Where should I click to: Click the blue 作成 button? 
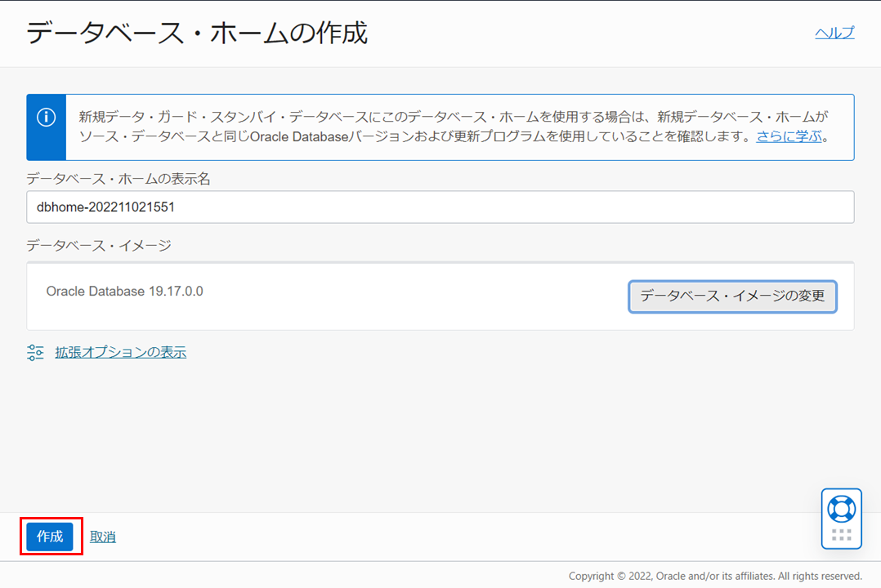(50, 537)
